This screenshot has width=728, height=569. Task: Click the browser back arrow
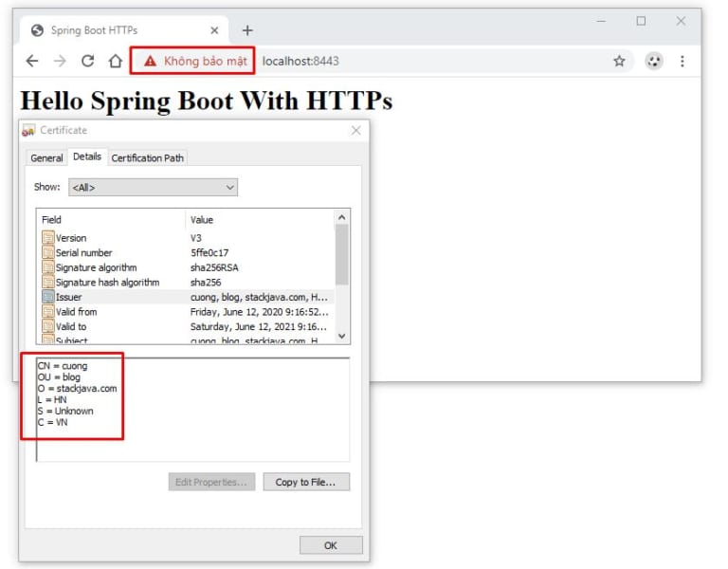[32, 61]
